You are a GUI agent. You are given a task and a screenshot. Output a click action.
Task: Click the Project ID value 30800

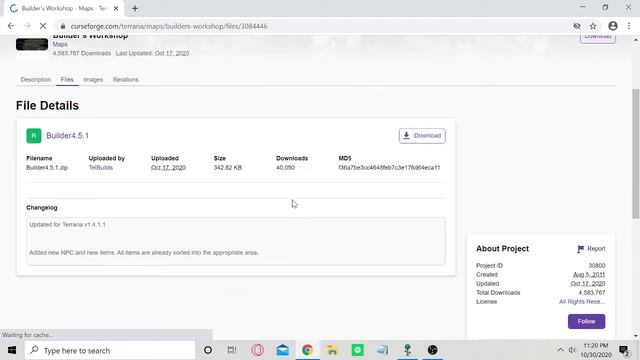coord(597,266)
